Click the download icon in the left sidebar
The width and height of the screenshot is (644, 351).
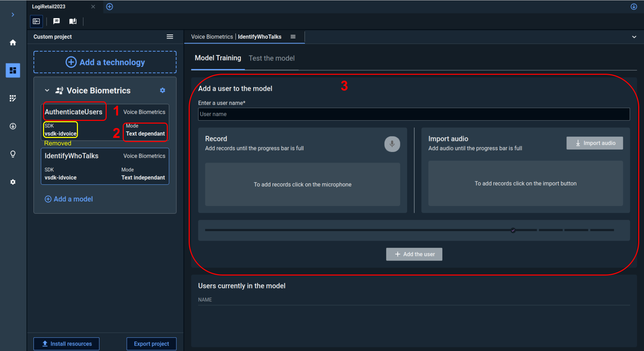point(13,126)
